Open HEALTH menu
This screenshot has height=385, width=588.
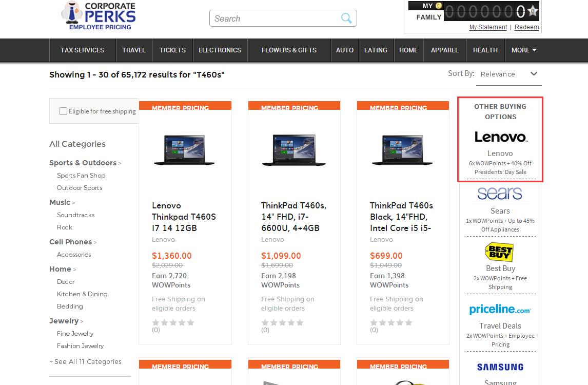coord(485,50)
